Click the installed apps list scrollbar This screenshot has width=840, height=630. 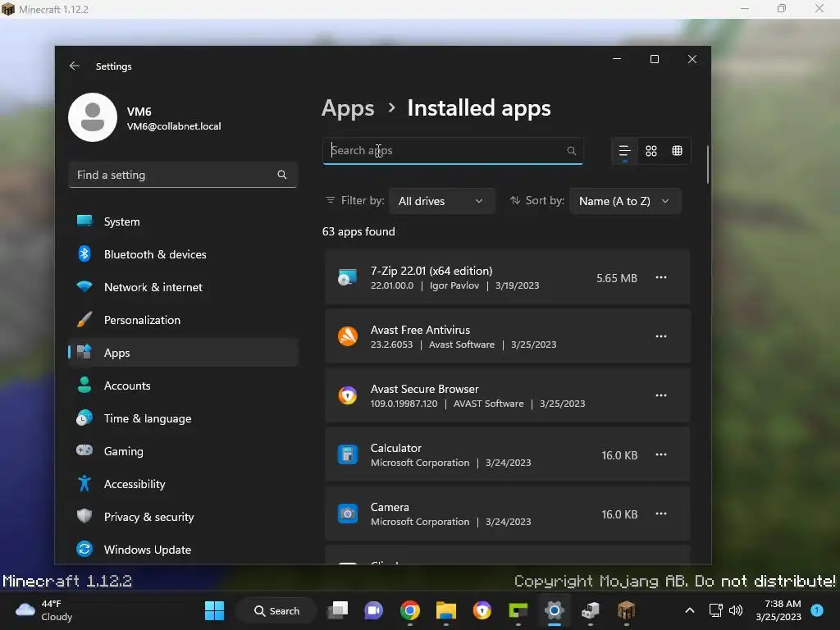(x=708, y=164)
